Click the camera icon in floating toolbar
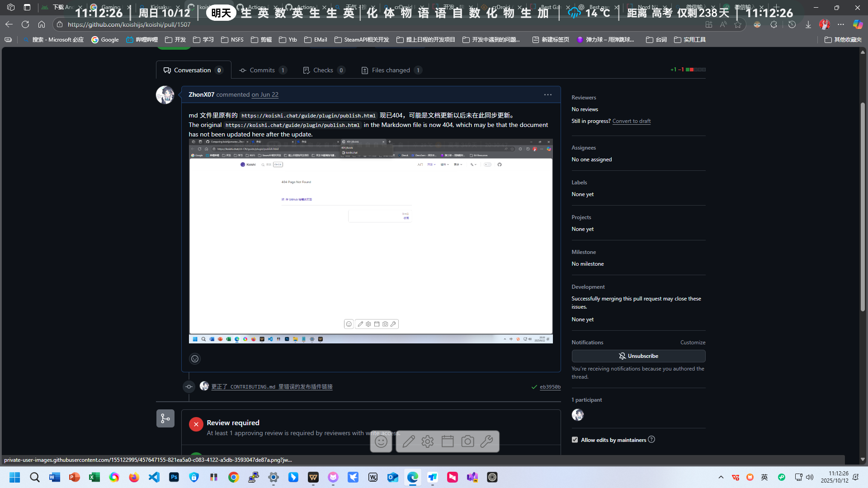 click(467, 441)
